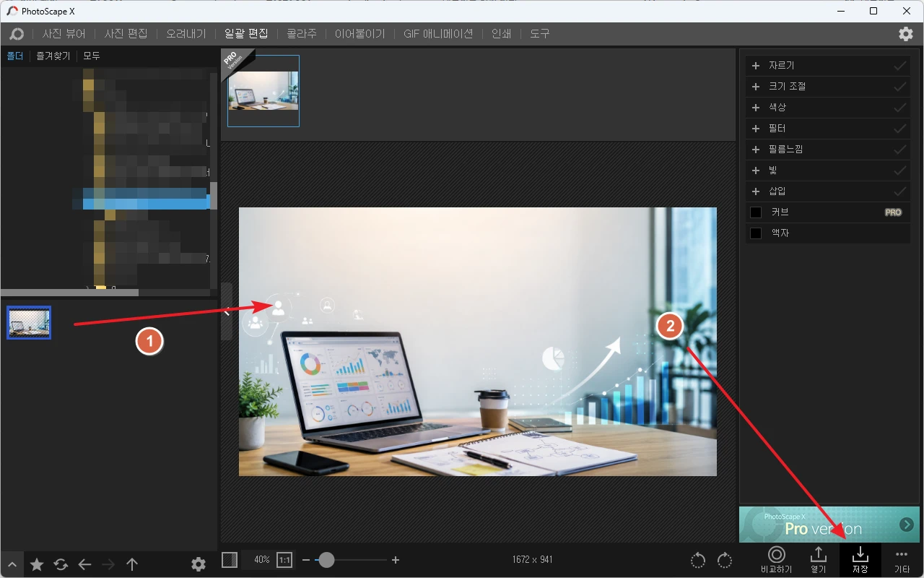Expand the 빛 light section

point(756,171)
